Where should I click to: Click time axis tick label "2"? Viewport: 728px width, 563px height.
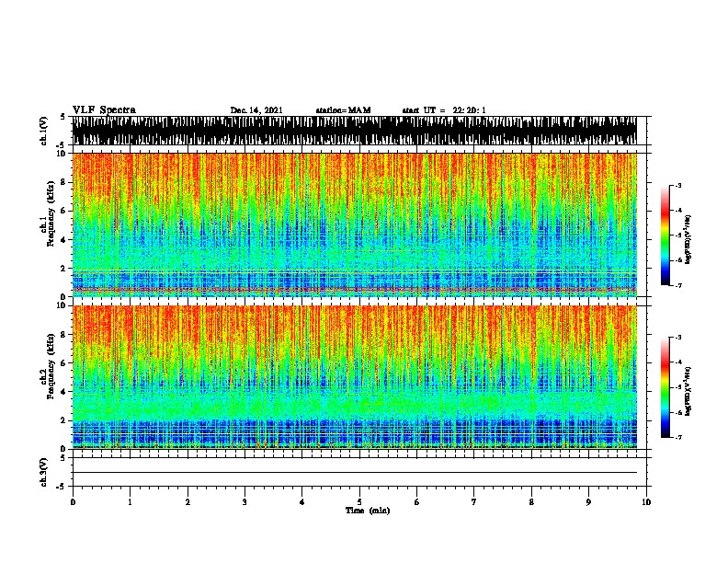pos(188,502)
